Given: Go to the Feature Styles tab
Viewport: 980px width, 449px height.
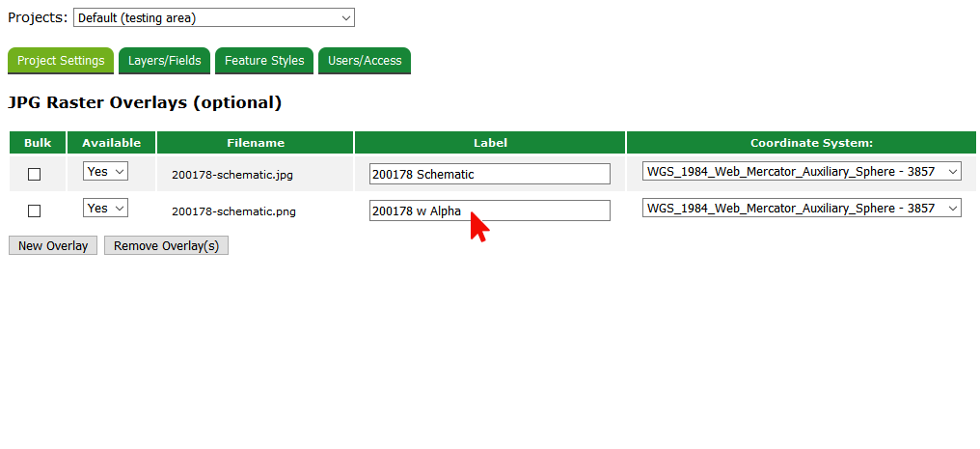Looking at the screenshot, I should (x=264, y=60).
